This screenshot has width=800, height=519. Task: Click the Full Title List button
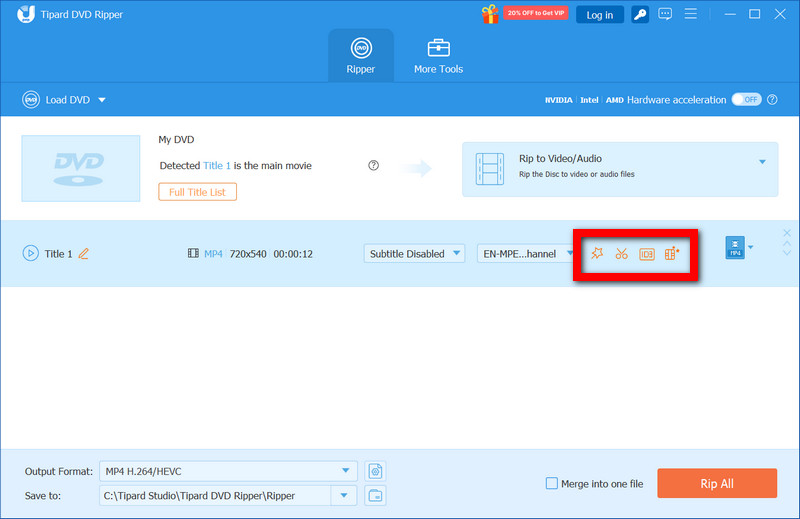point(197,191)
